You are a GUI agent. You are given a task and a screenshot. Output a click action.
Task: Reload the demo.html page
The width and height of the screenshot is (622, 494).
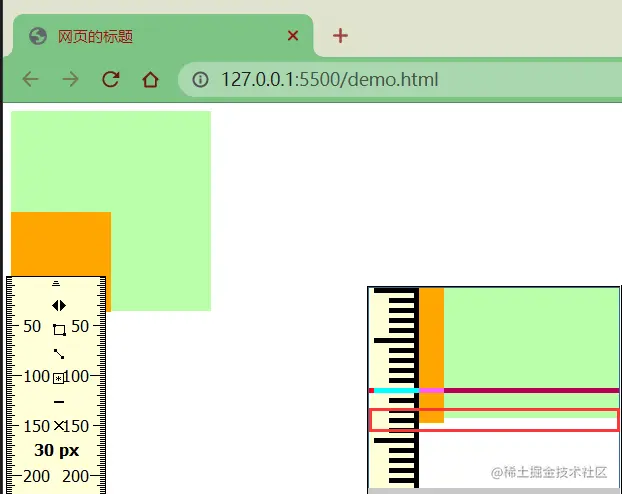coord(111,79)
